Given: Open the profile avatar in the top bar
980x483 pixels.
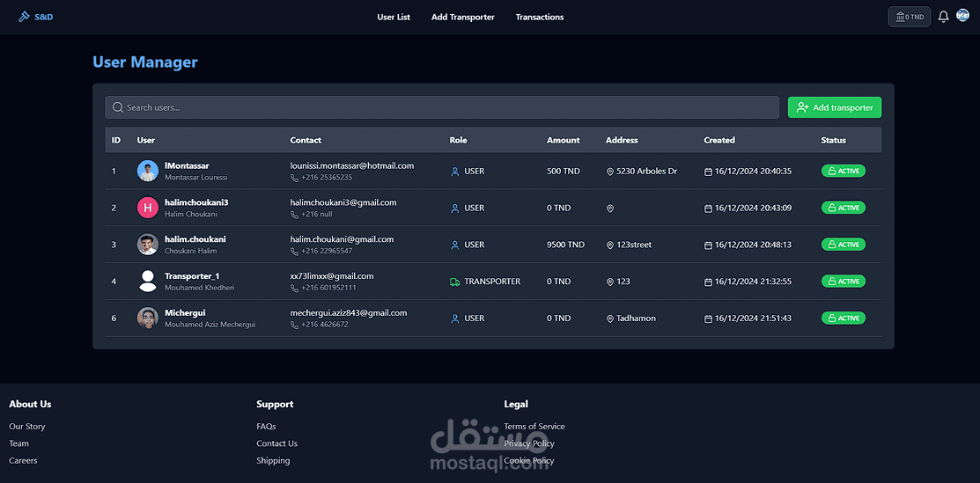Looking at the screenshot, I should [962, 16].
